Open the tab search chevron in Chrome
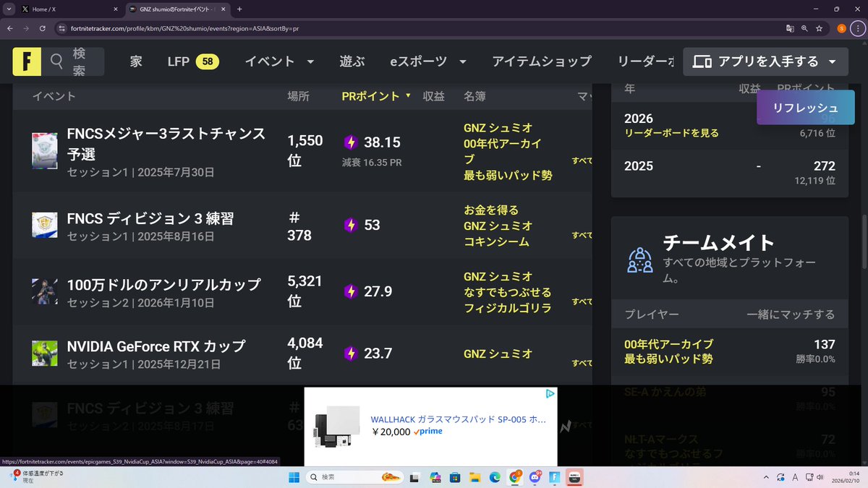Viewport: 868px width, 488px height. 9,9
